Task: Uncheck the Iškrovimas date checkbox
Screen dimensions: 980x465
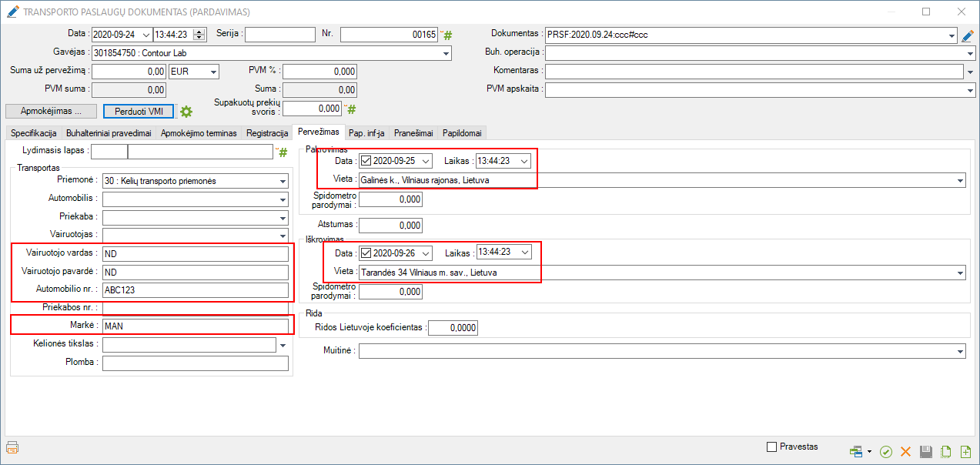Action: (x=366, y=253)
